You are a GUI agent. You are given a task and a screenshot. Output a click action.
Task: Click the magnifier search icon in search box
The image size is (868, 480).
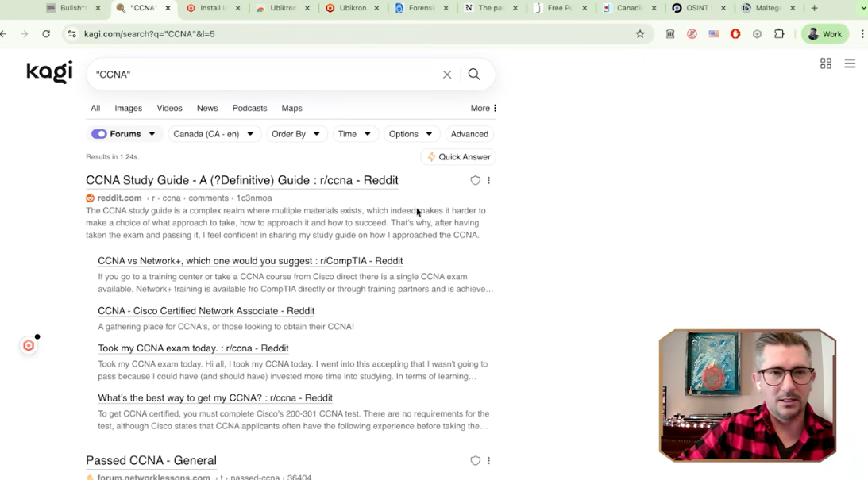[x=474, y=75]
